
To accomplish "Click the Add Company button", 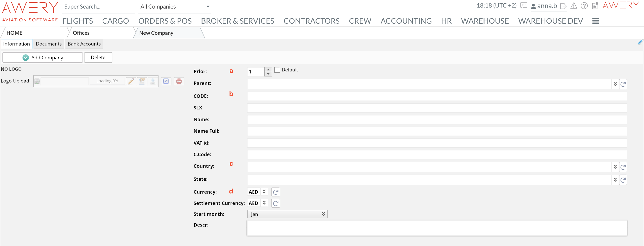I will point(43,58).
